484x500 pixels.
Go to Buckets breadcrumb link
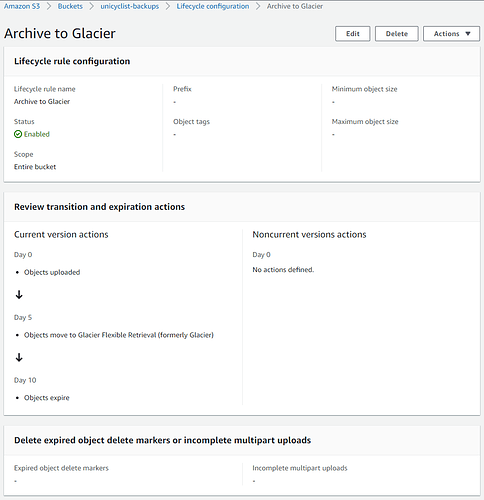70,6
